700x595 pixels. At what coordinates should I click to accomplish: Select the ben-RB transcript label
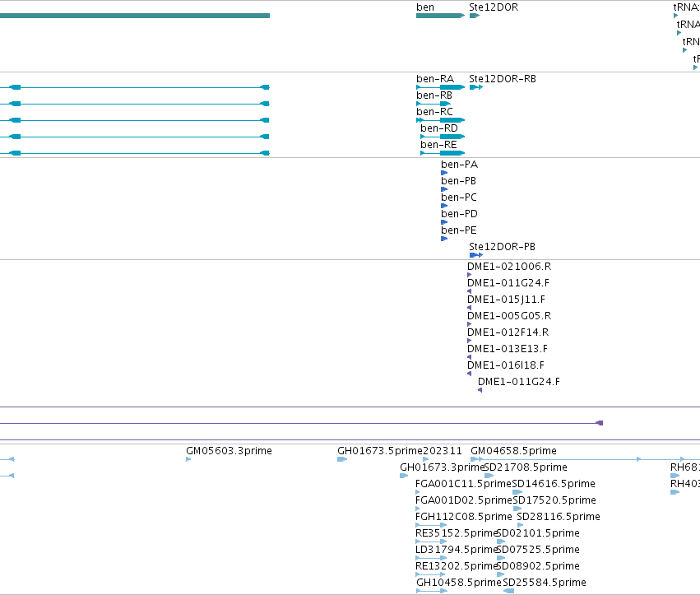click(434, 95)
